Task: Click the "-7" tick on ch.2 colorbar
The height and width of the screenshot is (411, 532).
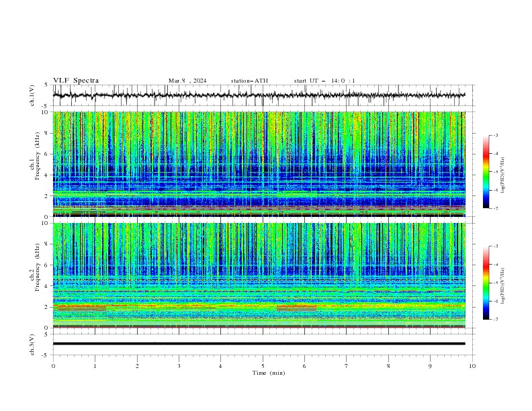Action: click(x=495, y=320)
